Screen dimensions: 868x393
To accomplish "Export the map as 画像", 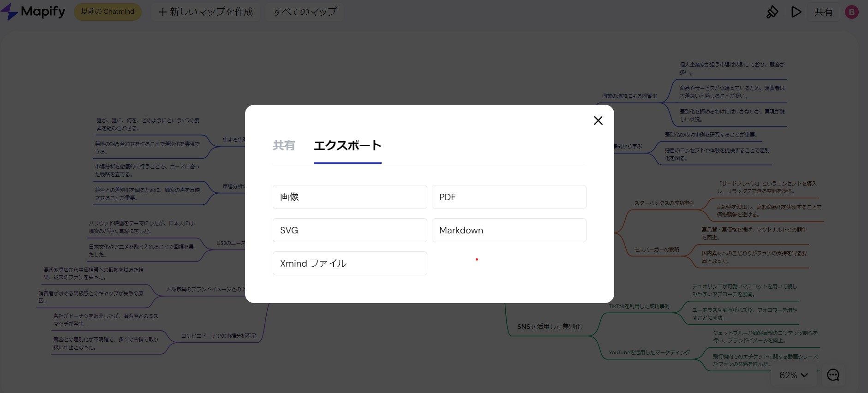I will pyautogui.click(x=350, y=197).
